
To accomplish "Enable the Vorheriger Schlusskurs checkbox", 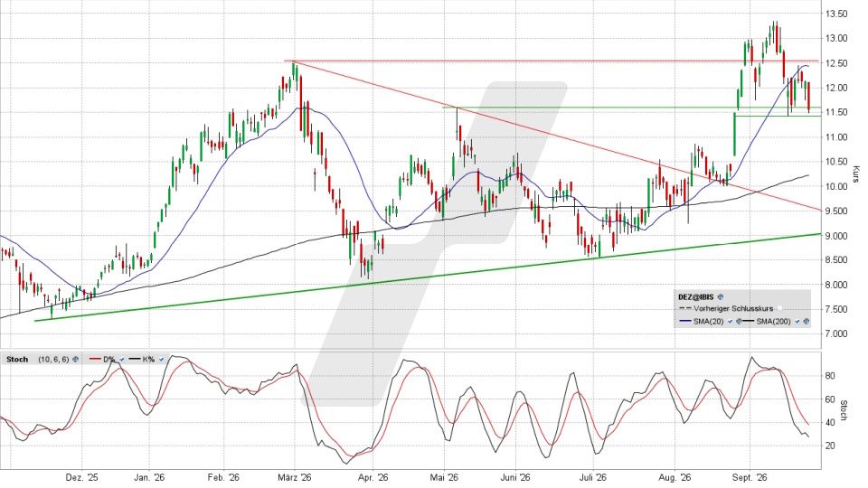I will coord(779,308).
